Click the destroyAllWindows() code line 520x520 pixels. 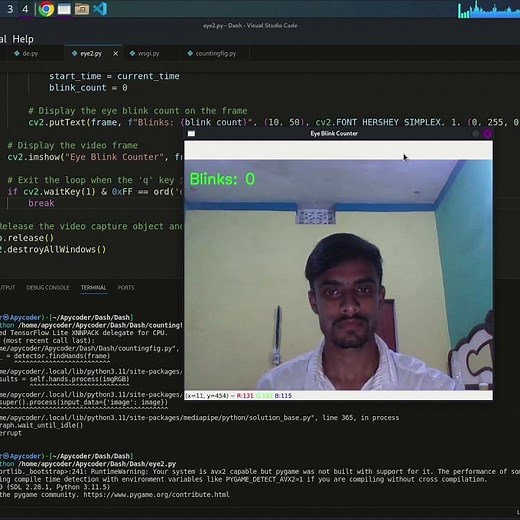(53, 249)
